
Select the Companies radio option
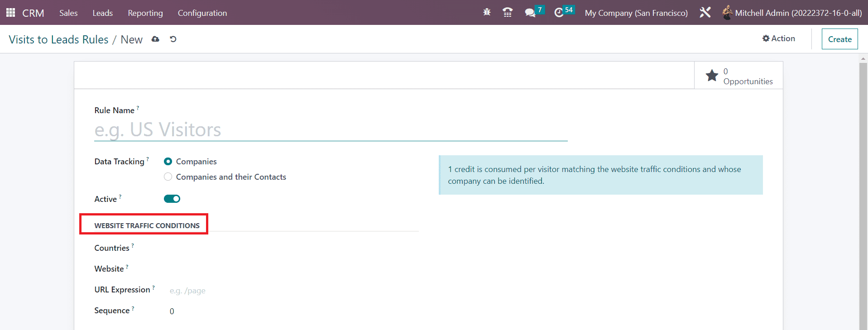pyautogui.click(x=168, y=162)
